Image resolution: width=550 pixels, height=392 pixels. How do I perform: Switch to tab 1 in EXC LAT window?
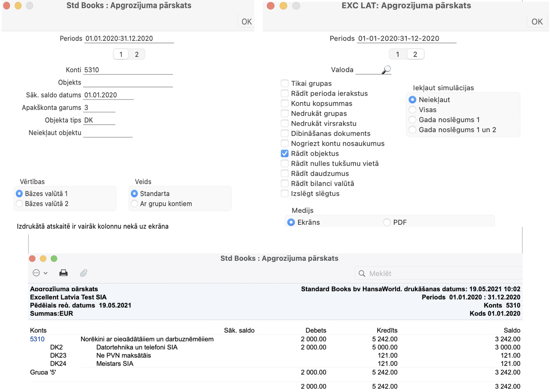pyautogui.click(x=397, y=54)
